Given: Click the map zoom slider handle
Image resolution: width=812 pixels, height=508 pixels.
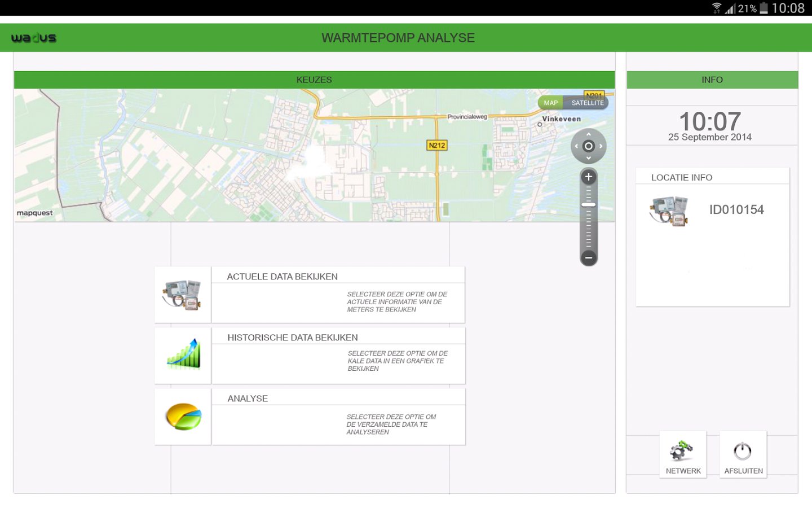Looking at the screenshot, I should pos(589,204).
